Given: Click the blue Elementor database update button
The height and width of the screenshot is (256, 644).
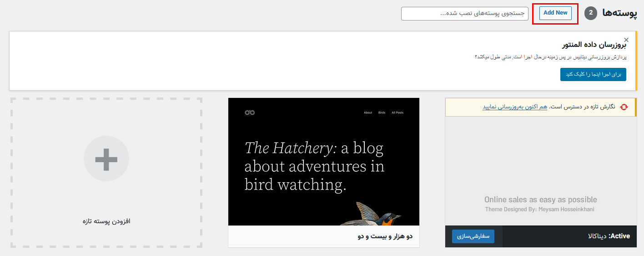Looking at the screenshot, I should [593, 75].
